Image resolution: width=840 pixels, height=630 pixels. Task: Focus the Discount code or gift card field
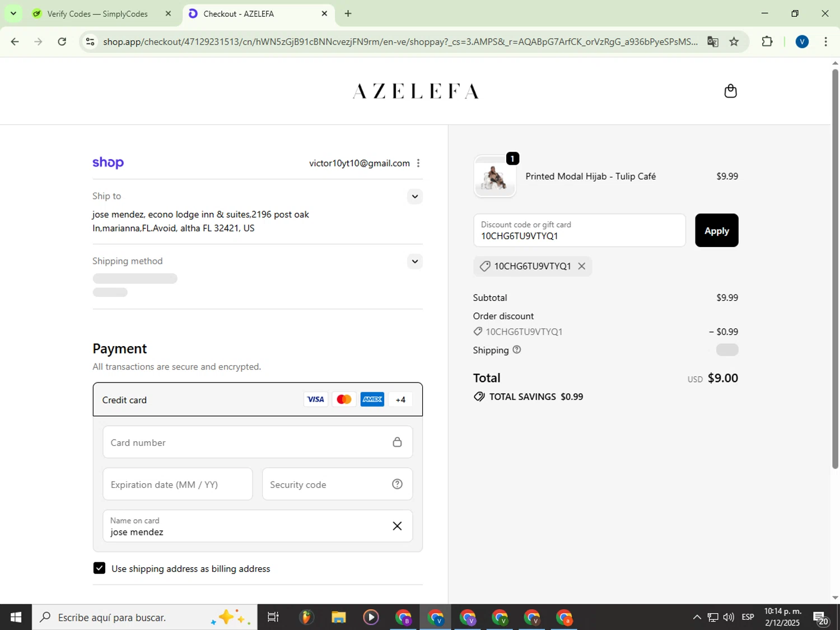[579, 230]
